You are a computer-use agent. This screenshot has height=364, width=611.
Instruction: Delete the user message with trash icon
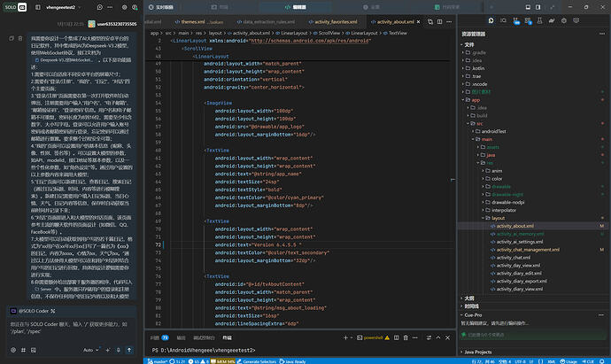pyautogui.click(x=20, y=38)
